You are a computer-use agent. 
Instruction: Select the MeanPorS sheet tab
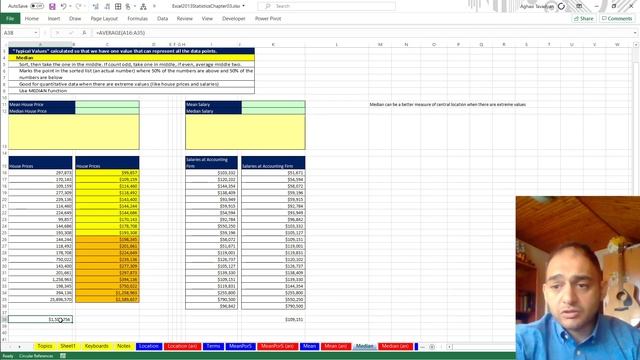click(x=240, y=346)
